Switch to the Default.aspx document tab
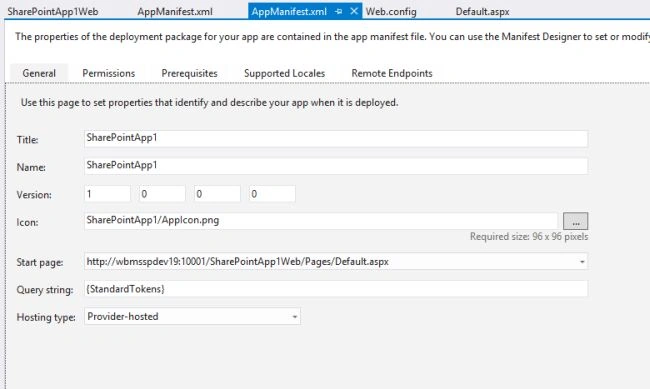The width and height of the screenshot is (650, 389). pos(483,11)
